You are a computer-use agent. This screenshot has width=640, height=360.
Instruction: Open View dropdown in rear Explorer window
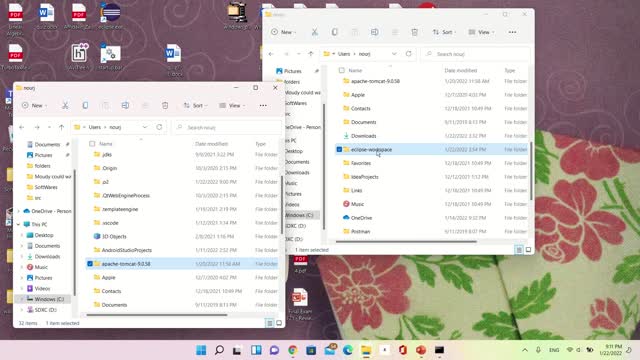[482, 32]
